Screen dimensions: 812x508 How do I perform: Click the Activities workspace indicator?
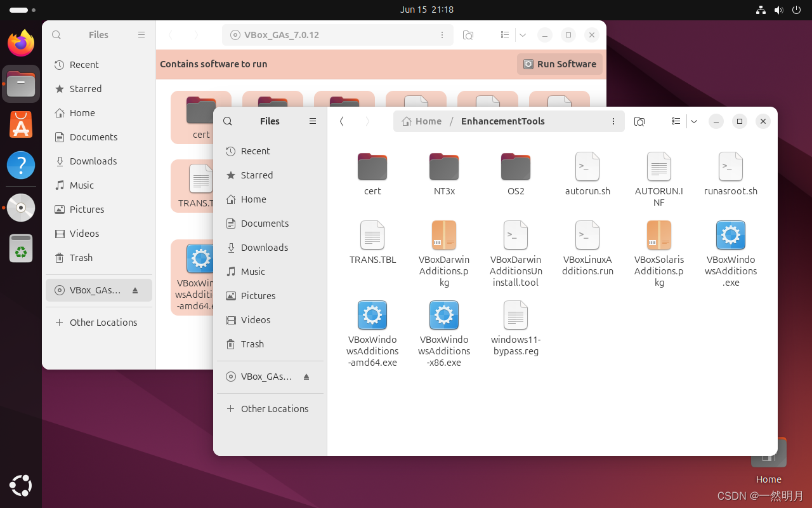click(23, 10)
